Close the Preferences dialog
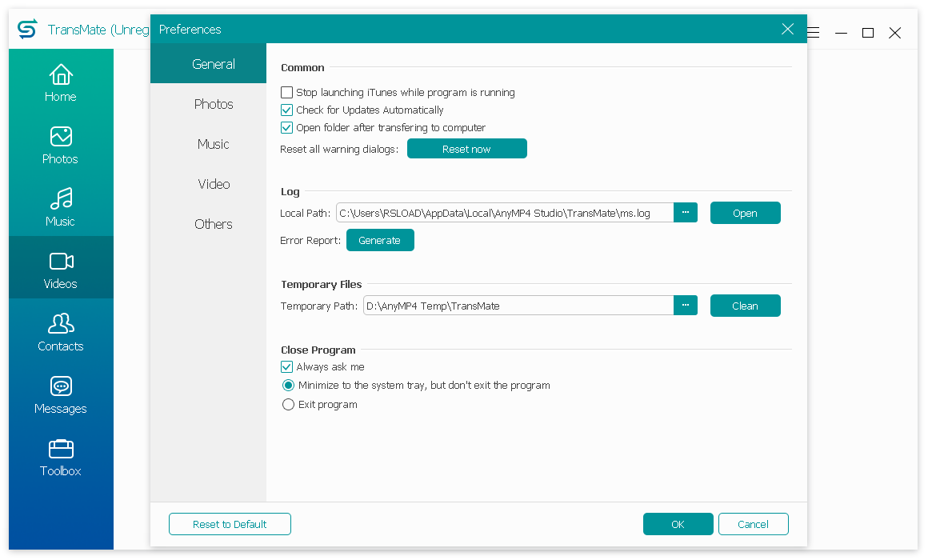Image resolution: width=928 pixels, height=560 pixels. 787,29
